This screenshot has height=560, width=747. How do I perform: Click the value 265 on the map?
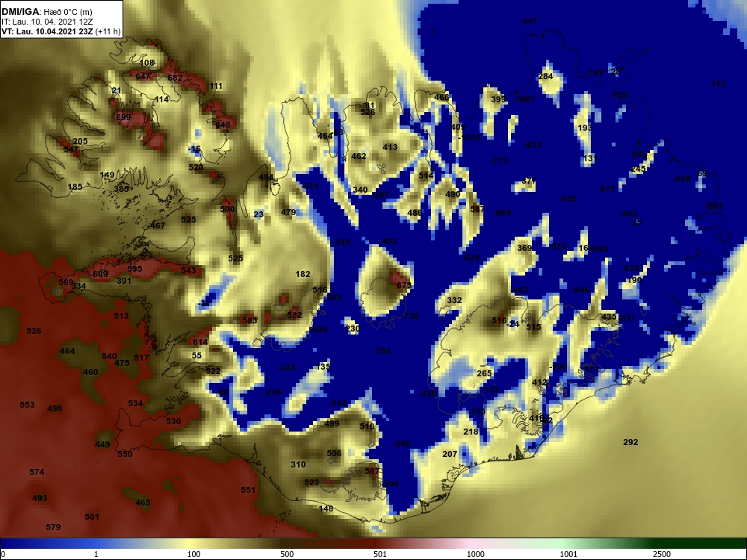coord(484,373)
